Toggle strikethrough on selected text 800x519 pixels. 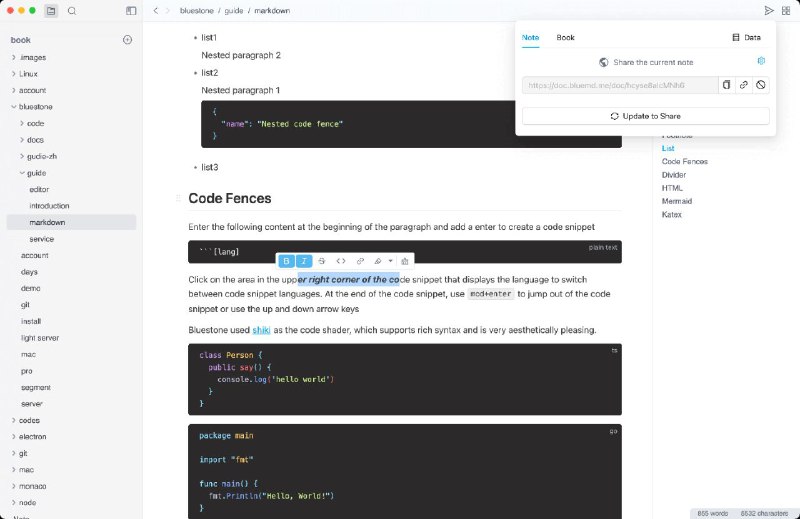(x=322, y=261)
